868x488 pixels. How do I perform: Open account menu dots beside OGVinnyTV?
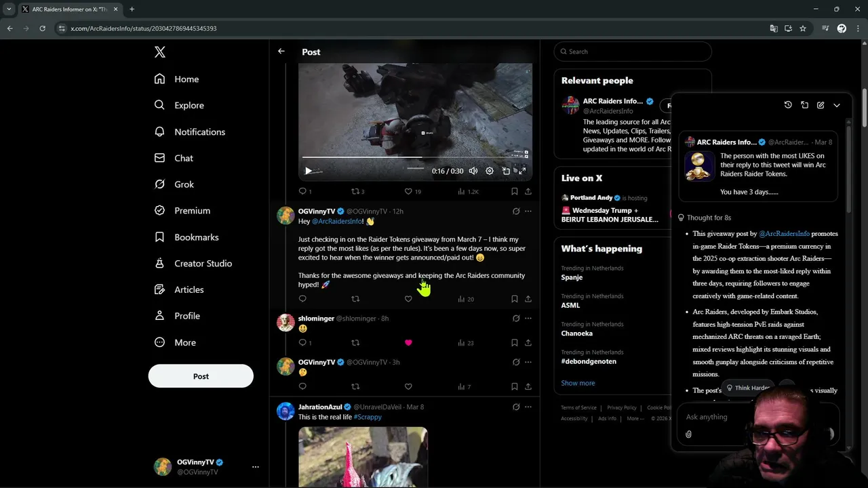click(x=256, y=467)
